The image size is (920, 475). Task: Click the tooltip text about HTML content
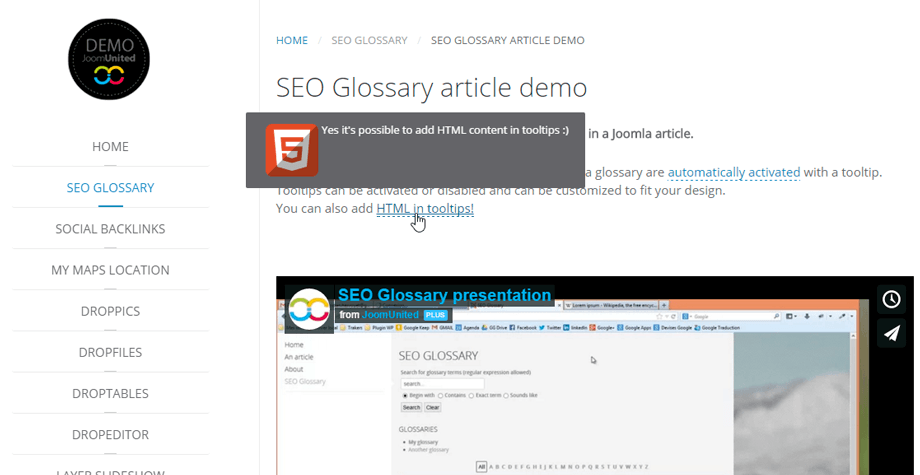445,130
